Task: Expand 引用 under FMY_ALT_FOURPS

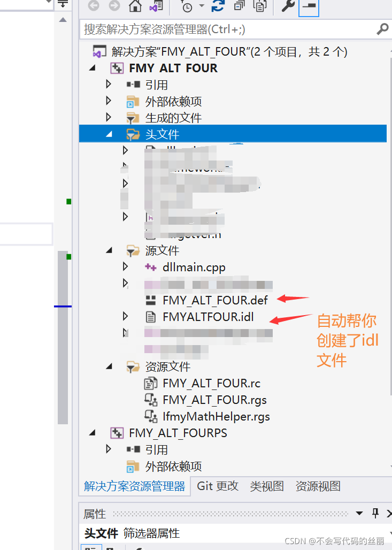Action: [x=109, y=449]
